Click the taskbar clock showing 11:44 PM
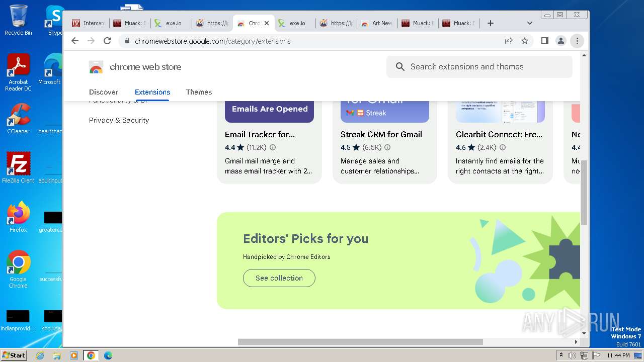644x362 pixels. pos(618,355)
